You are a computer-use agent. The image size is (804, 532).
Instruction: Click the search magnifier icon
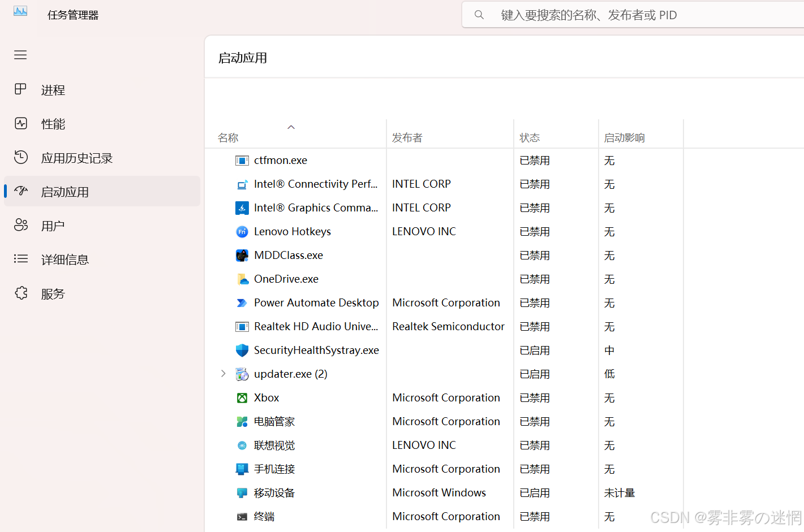[479, 15]
